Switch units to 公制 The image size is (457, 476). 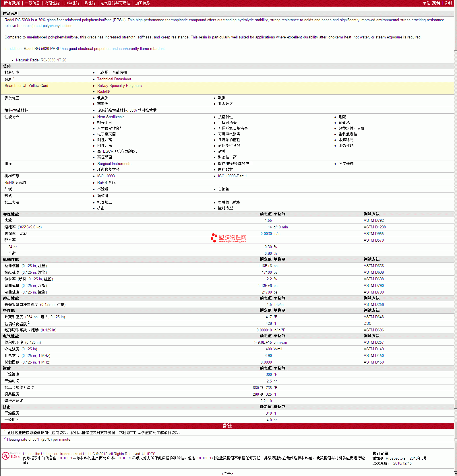pos(448,3)
